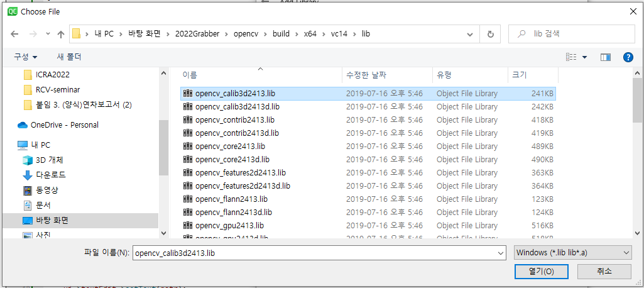Open the view options dropdown arrow
This screenshot has height=288, width=644.
tap(584, 57)
